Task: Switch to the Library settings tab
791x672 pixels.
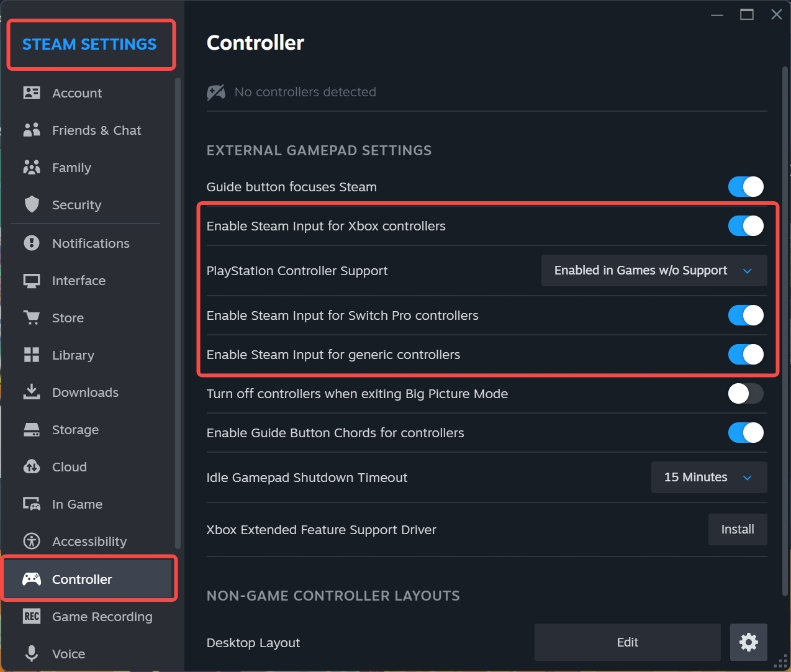Action: click(x=73, y=355)
